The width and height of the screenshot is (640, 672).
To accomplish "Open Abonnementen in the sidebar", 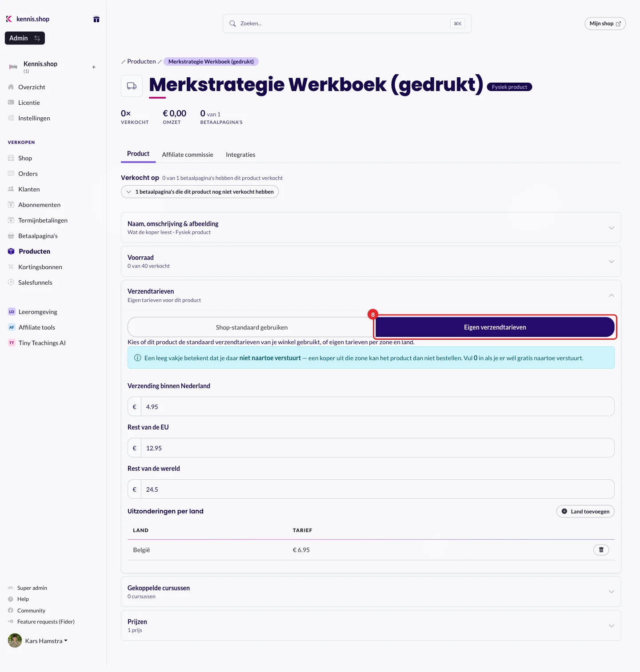I will point(39,205).
